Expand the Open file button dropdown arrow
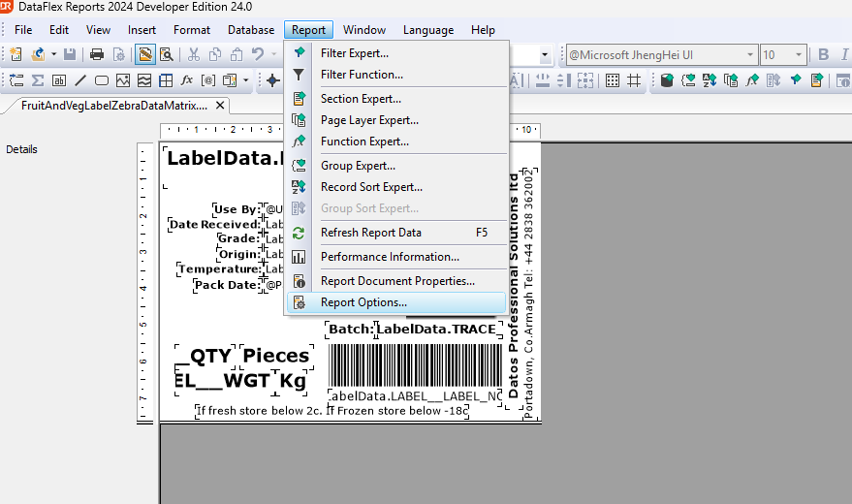This screenshot has width=852, height=504. coord(54,54)
